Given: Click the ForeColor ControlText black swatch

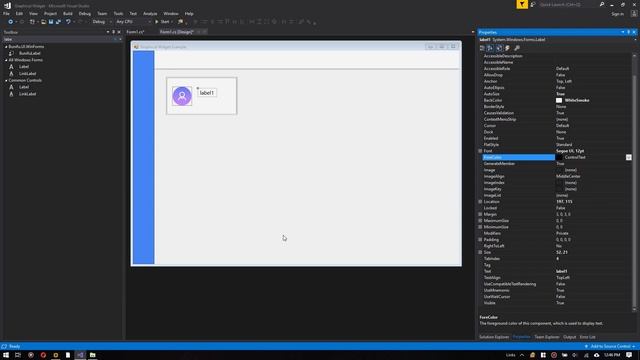Looking at the screenshot, I should coord(559,157).
